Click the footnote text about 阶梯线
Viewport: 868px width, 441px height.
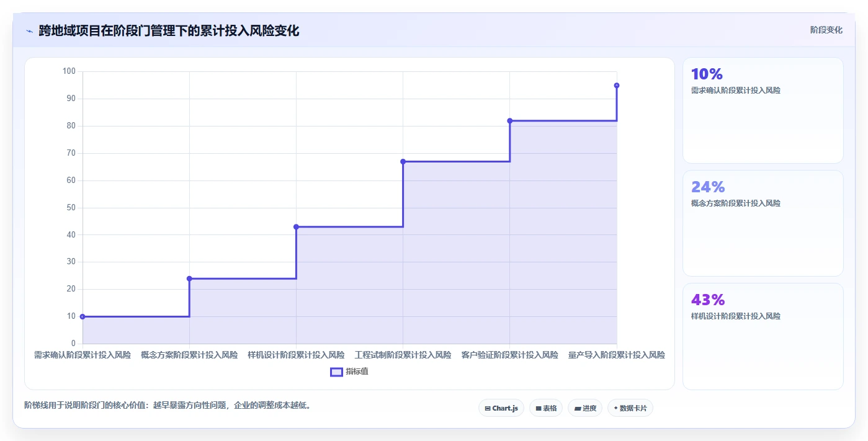tap(168, 406)
